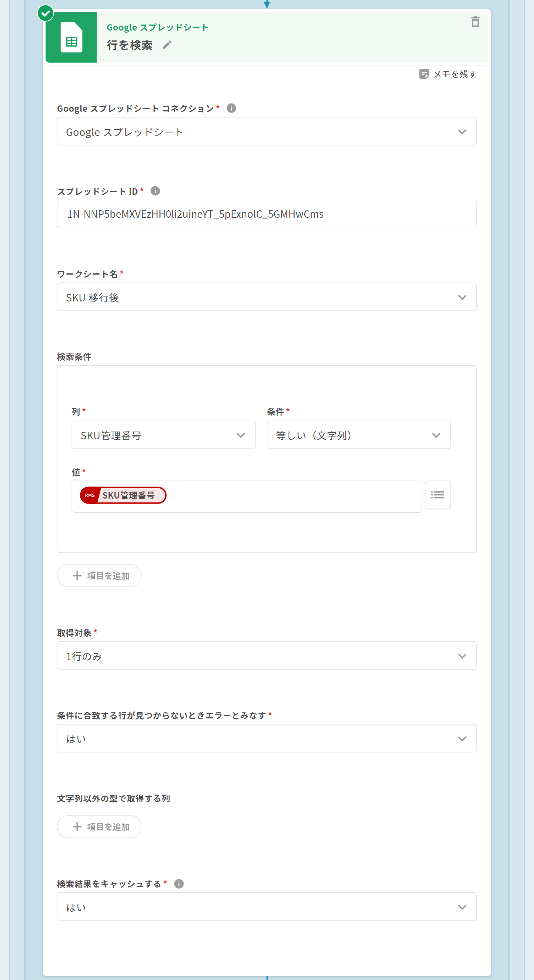Open the error-when-not-found はい dropdown
The width and height of the screenshot is (534, 980).
click(x=266, y=738)
